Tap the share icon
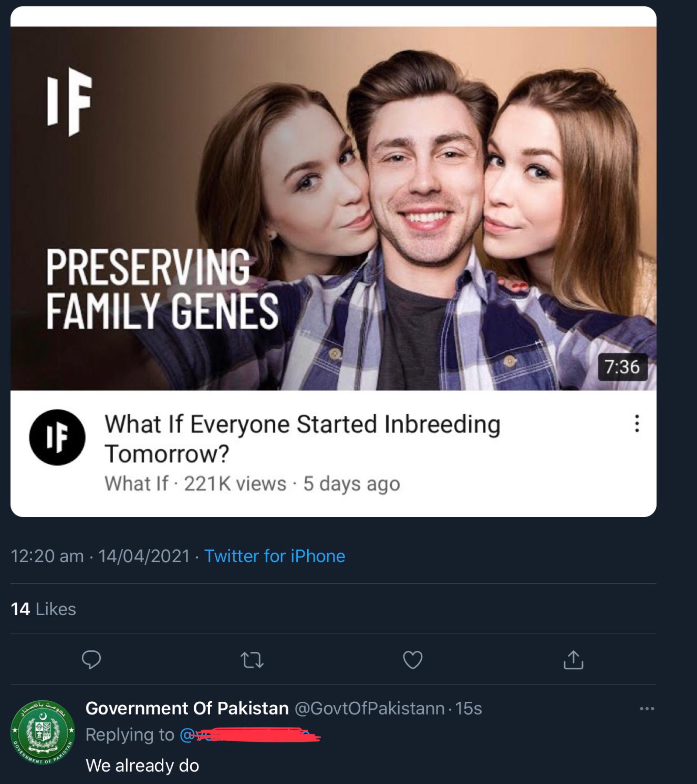 click(x=573, y=660)
